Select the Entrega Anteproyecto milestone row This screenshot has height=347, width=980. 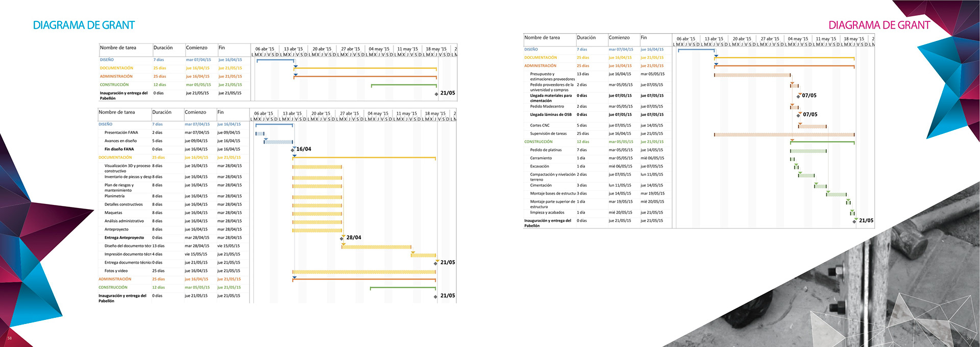point(174,238)
